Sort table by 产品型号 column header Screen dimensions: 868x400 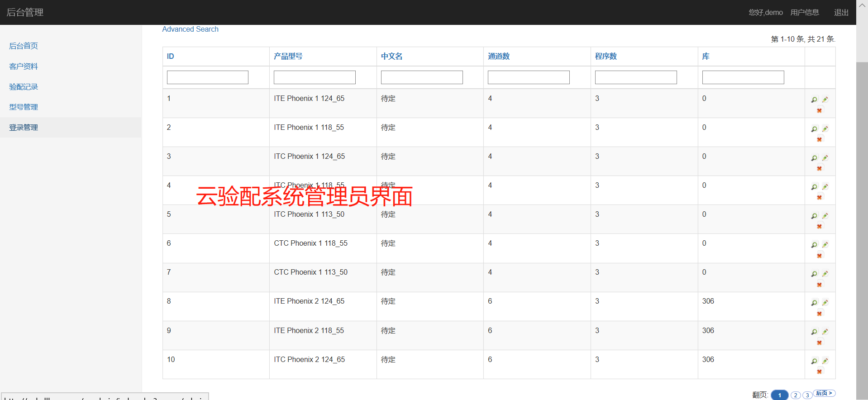[x=288, y=56]
